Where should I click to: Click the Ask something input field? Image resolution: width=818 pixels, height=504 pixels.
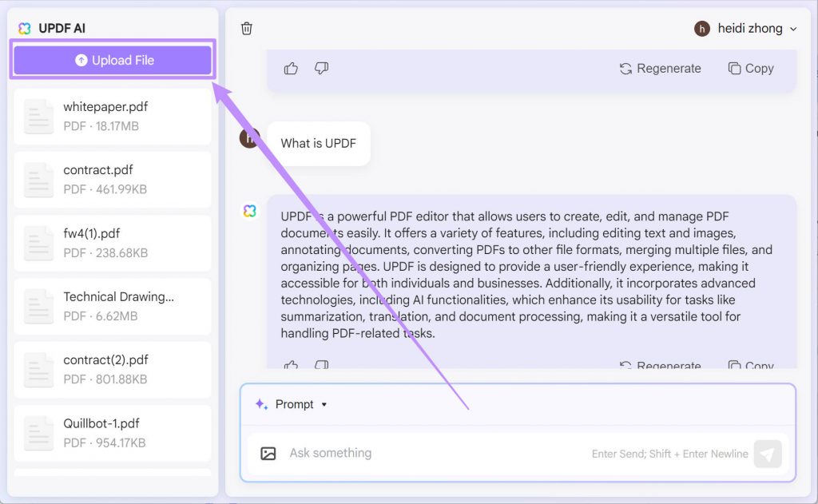click(x=399, y=453)
